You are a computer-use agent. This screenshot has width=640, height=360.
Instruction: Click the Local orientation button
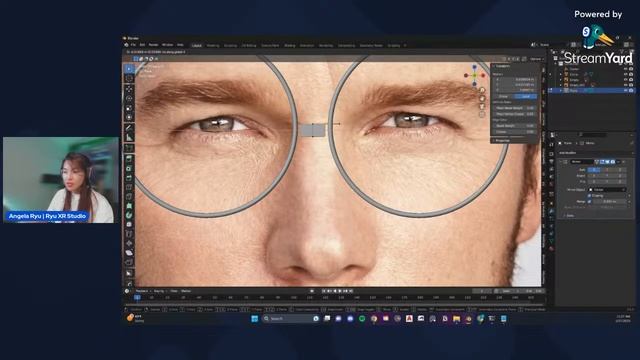526,96
